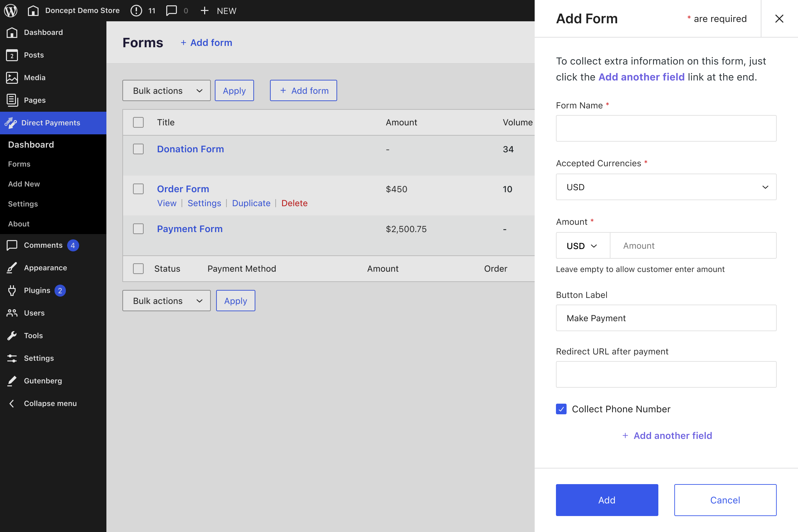The height and width of the screenshot is (532, 798).
Task: Click the blue Add button
Action: [606, 500]
